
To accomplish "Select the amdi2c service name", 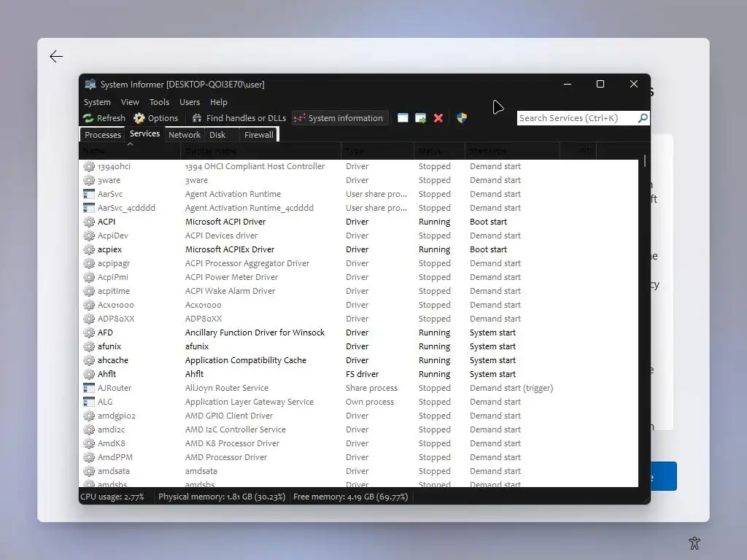I will click(111, 429).
